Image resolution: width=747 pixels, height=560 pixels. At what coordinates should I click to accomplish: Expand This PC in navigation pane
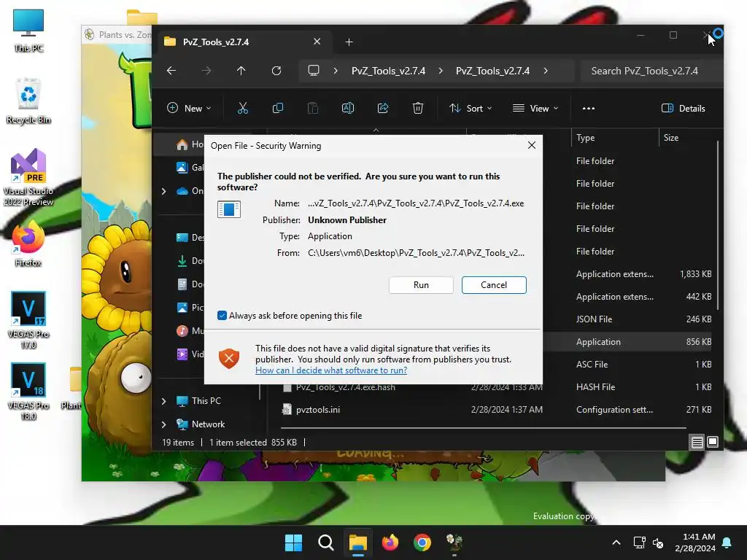(x=164, y=401)
